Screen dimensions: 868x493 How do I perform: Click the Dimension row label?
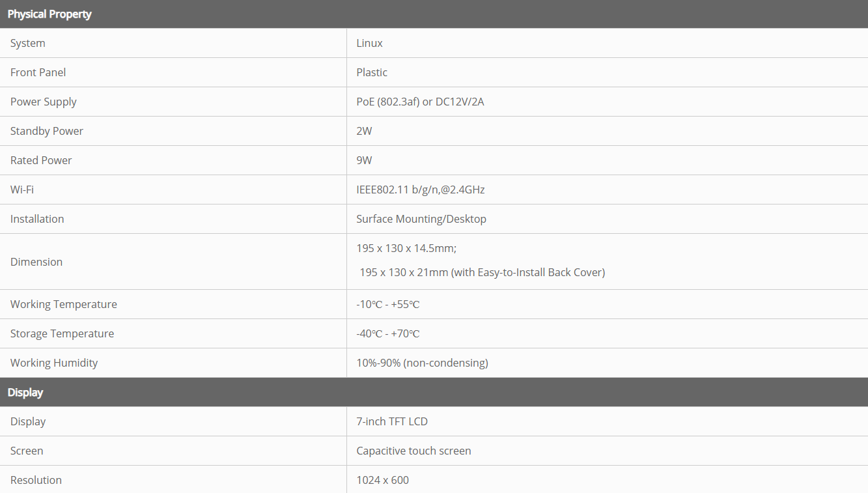(36, 262)
